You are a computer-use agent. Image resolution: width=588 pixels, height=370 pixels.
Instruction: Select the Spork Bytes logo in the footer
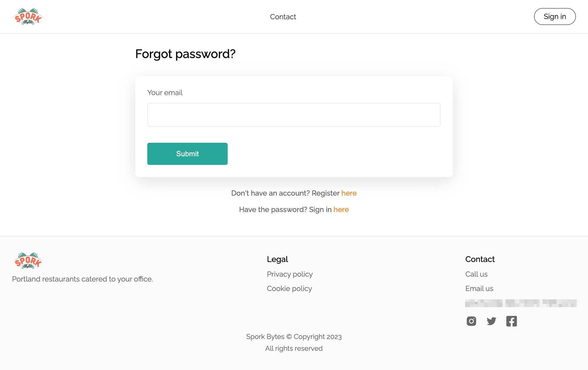click(28, 261)
